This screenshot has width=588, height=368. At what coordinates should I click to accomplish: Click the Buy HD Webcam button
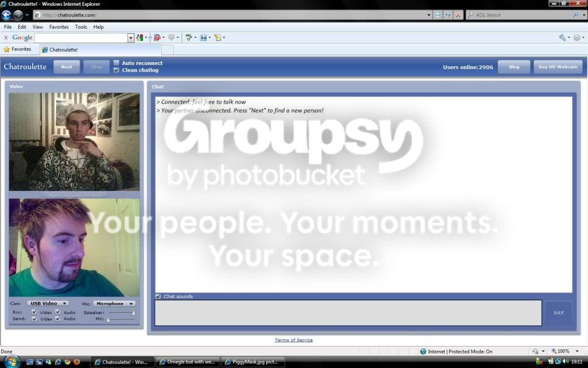[558, 67]
